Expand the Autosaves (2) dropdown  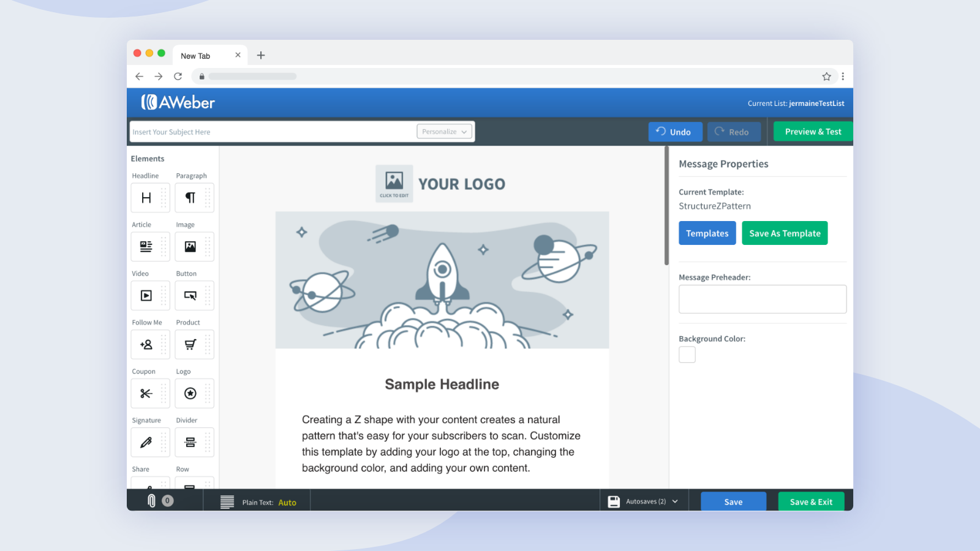pyautogui.click(x=675, y=501)
